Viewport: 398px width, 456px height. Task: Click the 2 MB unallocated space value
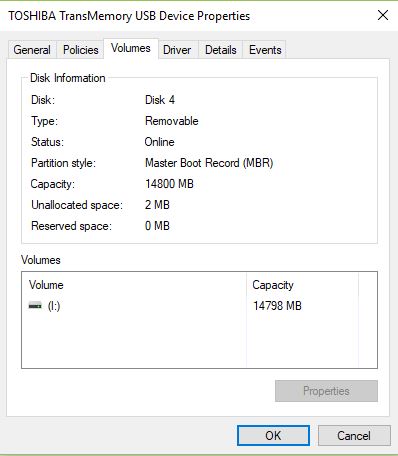157,205
